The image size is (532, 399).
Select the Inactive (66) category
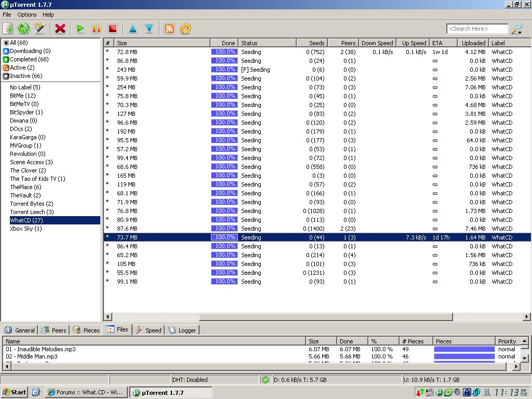tap(23, 76)
